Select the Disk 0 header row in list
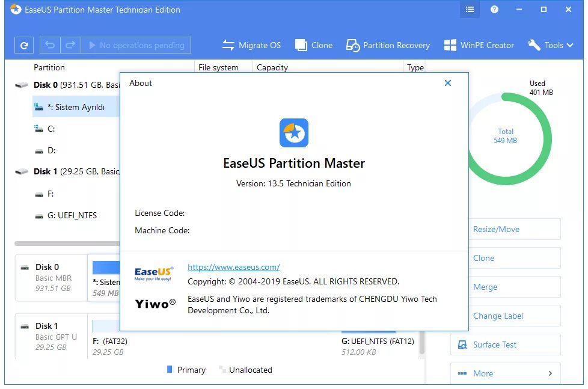 pos(67,85)
